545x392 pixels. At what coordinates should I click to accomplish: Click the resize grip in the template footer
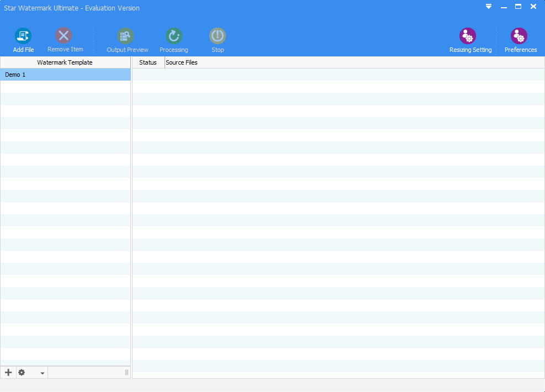[126, 373]
